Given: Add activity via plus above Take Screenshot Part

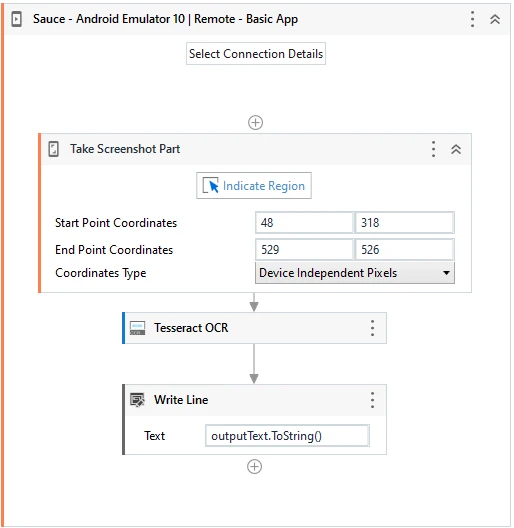Looking at the screenshot, I should (255, 122).
